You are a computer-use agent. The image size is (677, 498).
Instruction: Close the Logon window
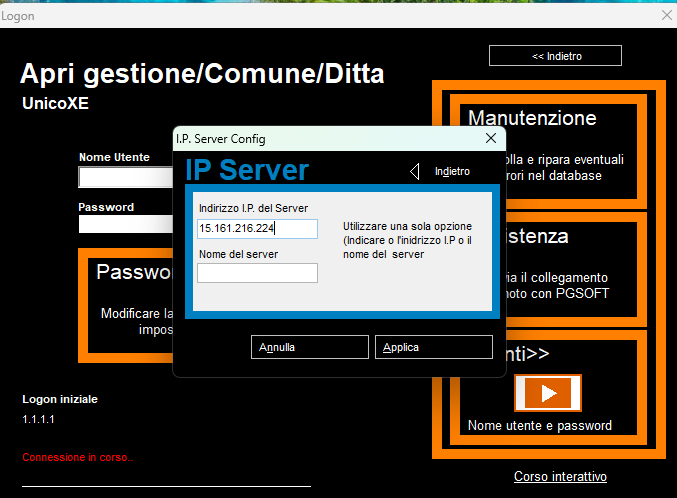click(x=667, y=15)
